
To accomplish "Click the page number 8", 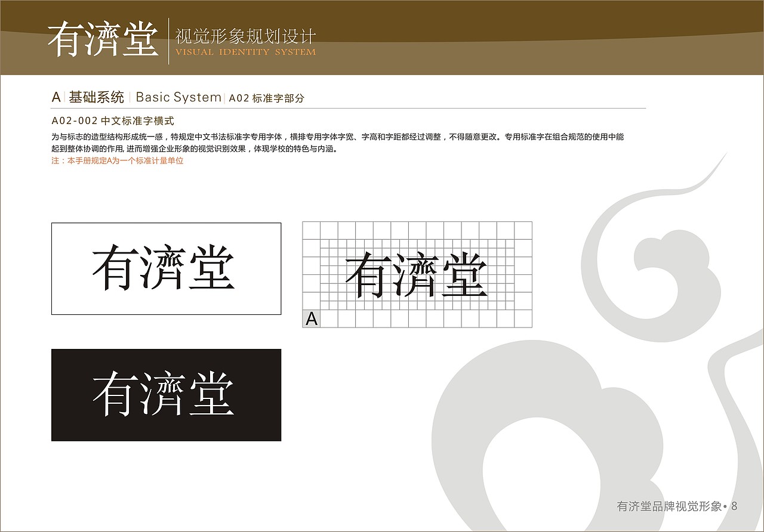I will click(734, 506).
